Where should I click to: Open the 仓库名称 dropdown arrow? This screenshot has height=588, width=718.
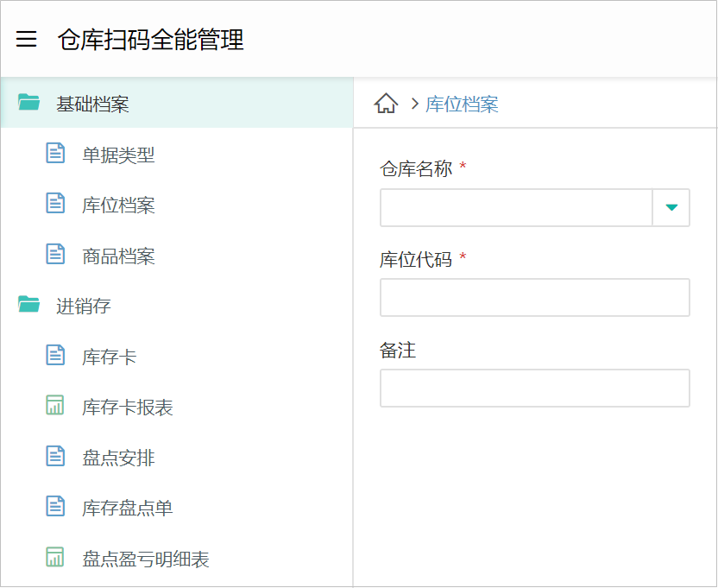(671, 207)
